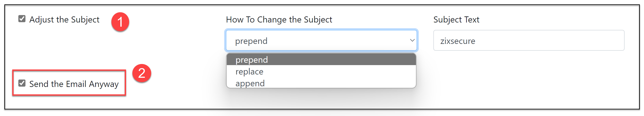Click the How To Change the Subject label
This screenshot has height=116, width=644.
click(279, 19)
